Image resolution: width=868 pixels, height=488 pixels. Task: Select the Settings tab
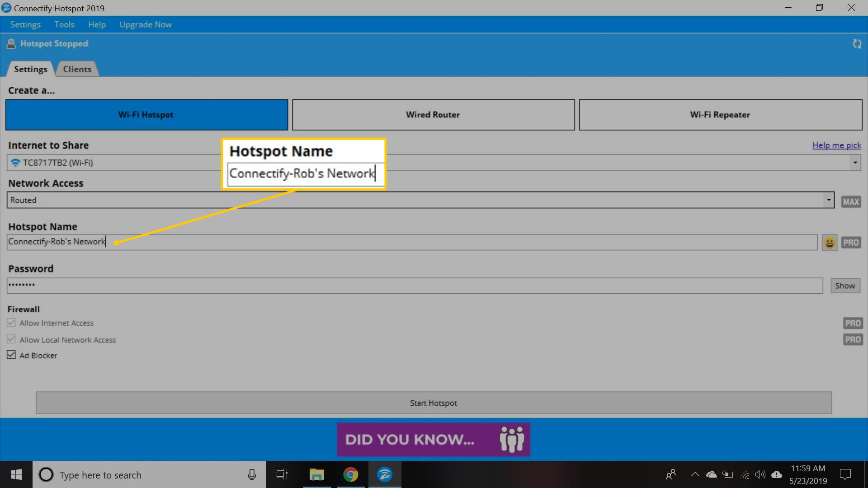point(30,69)
